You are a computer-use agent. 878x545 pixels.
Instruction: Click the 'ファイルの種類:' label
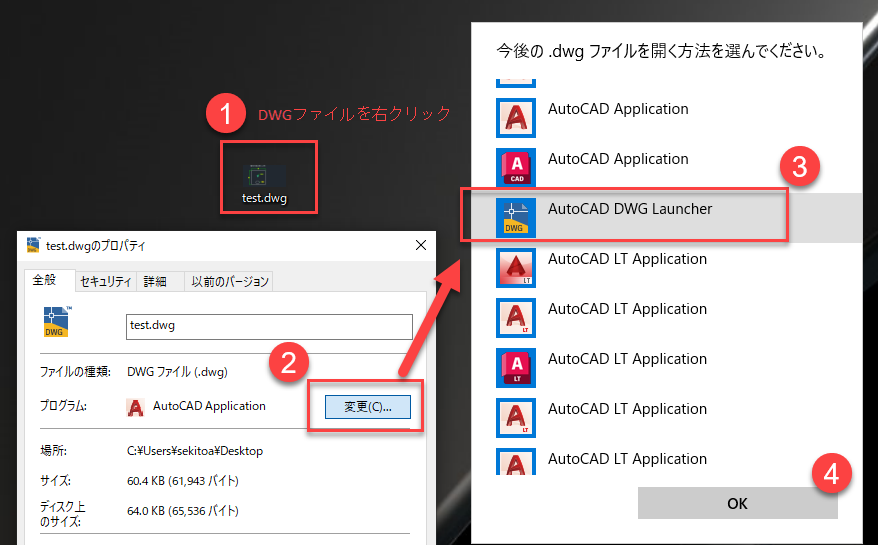[75, 372]
